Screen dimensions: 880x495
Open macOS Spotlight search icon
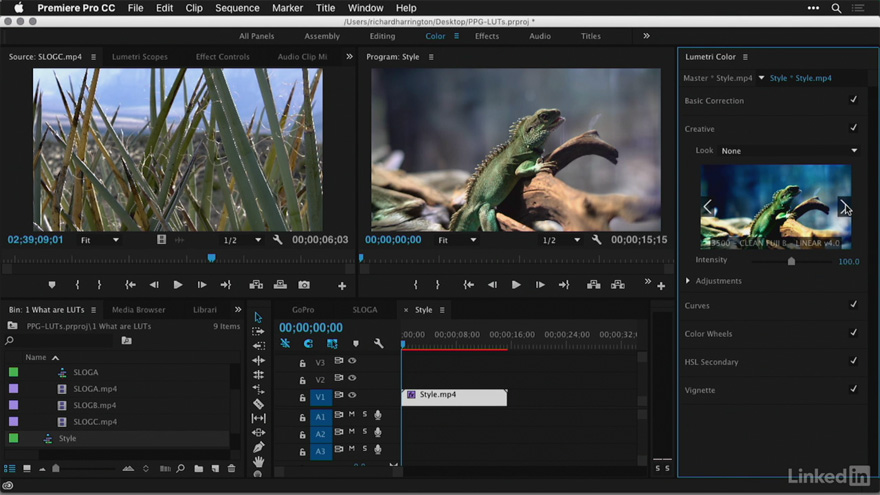pyautogui.click(x=836, y=8)
